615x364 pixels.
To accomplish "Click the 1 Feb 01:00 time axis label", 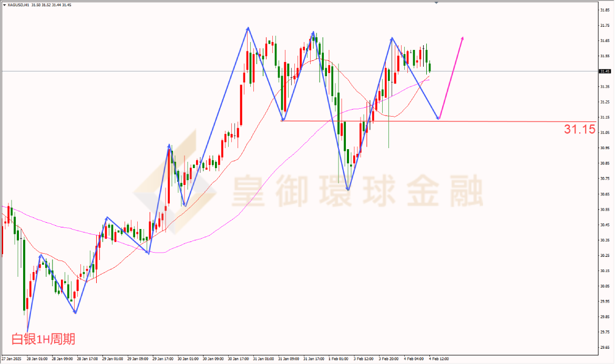I will [x=338, y=359].
